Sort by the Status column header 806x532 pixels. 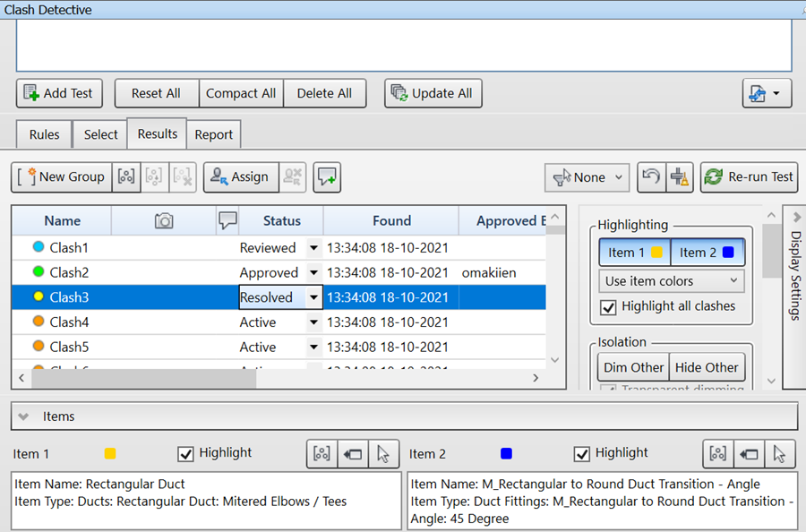[x=281, y=220]
